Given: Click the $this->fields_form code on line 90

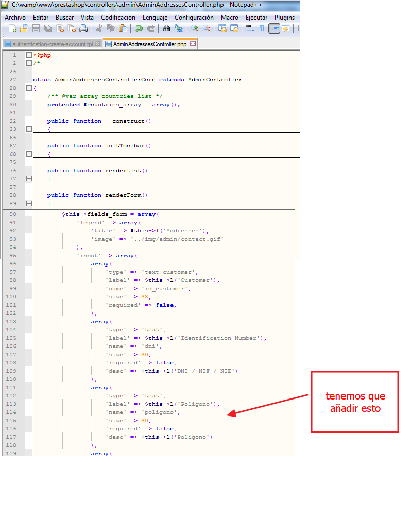Looking at the screenshot, I should tap(94, 214).
